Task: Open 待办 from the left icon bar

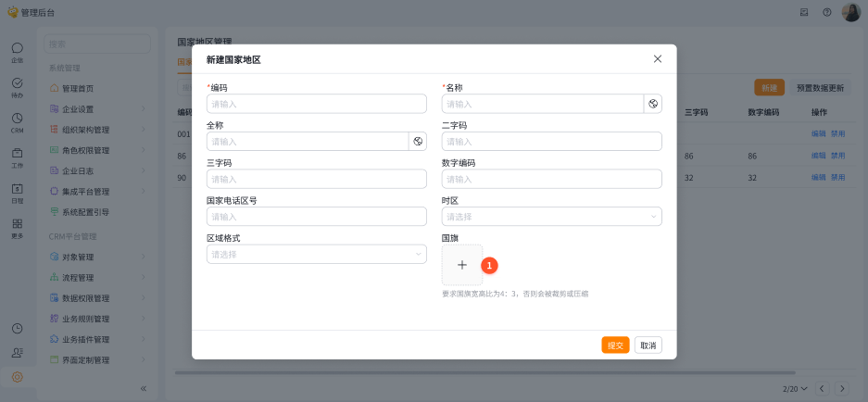Action: point(17,87)
